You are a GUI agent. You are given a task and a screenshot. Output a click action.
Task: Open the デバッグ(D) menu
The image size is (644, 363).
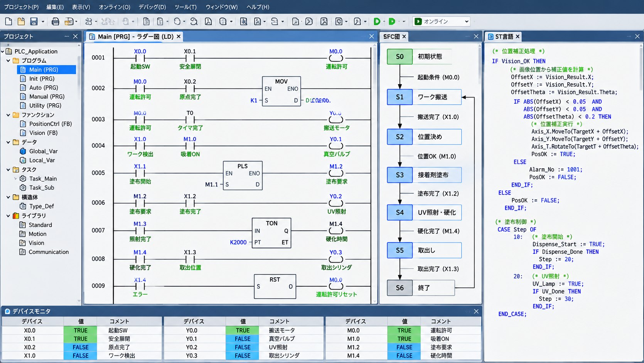152,7
